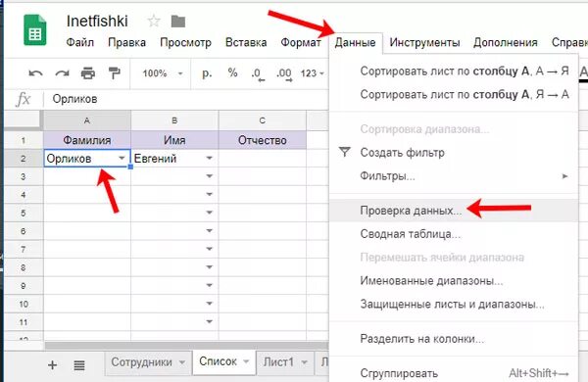Screen dimensions: 588x382
Task: Open dropdown arrow in cell B3
Action: click(210, 175)
